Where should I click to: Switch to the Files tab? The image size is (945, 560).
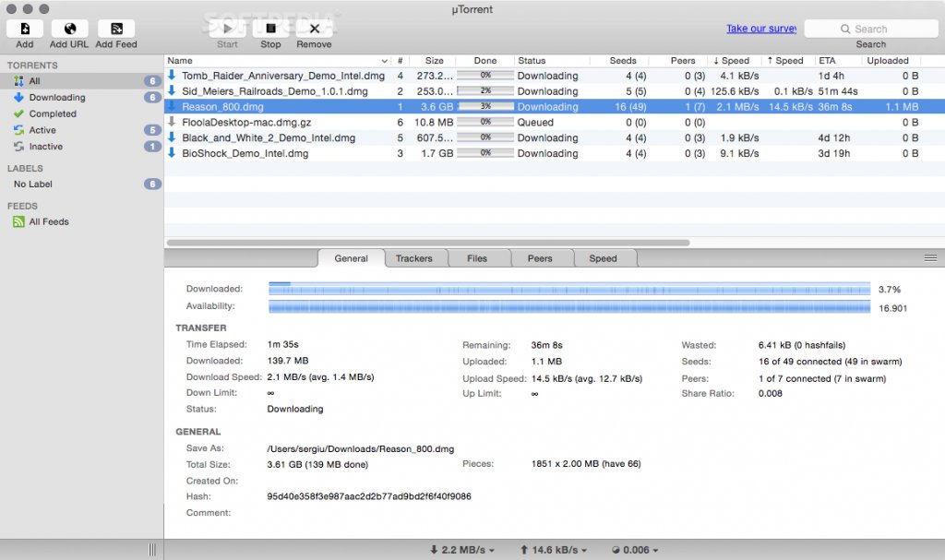477,258
